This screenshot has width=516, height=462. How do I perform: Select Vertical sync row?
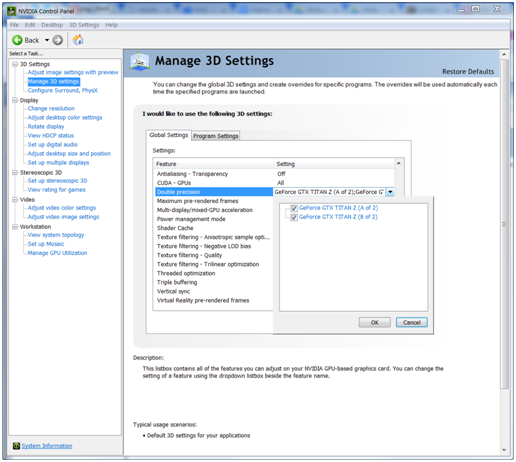coord(214,291)
